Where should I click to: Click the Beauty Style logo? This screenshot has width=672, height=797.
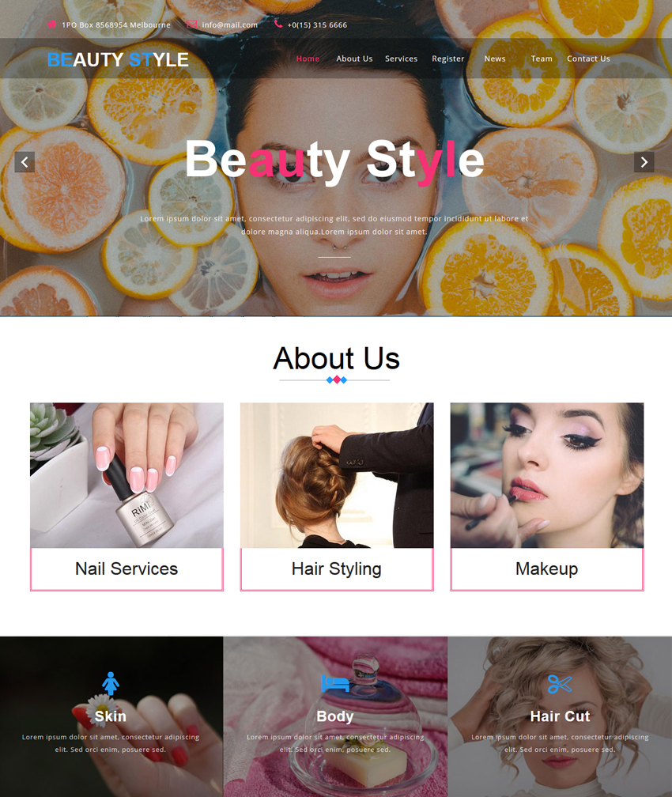click(118, 59)
